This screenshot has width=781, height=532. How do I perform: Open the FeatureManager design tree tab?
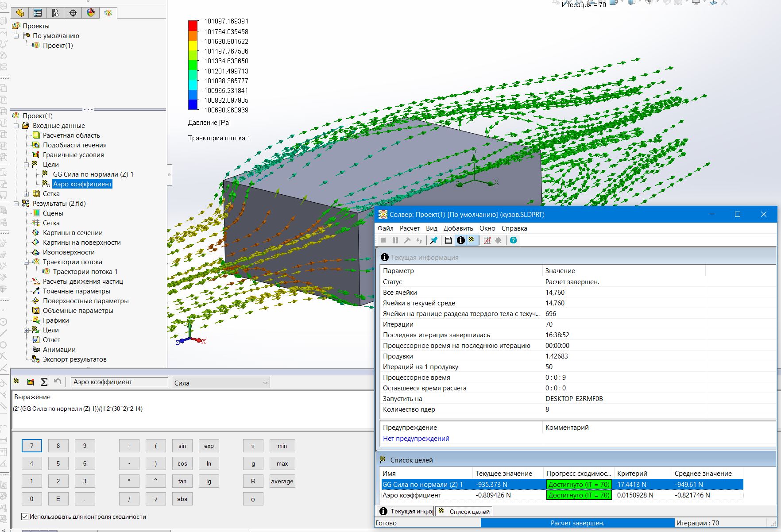(x=20, y=13)
